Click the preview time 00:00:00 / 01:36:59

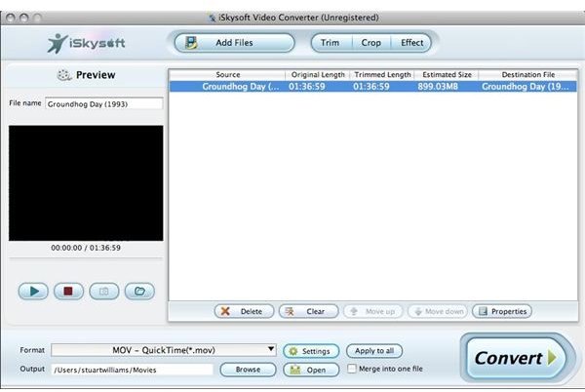(x=86, y=248)
